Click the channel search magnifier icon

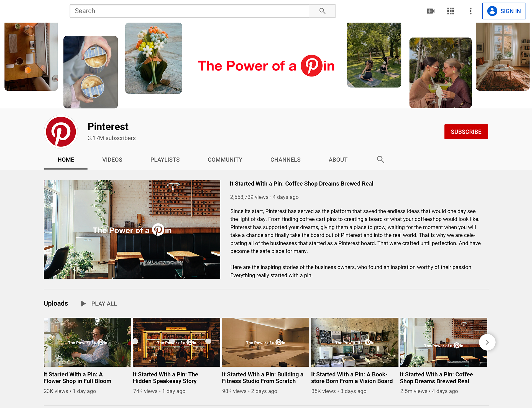point(380,159)
